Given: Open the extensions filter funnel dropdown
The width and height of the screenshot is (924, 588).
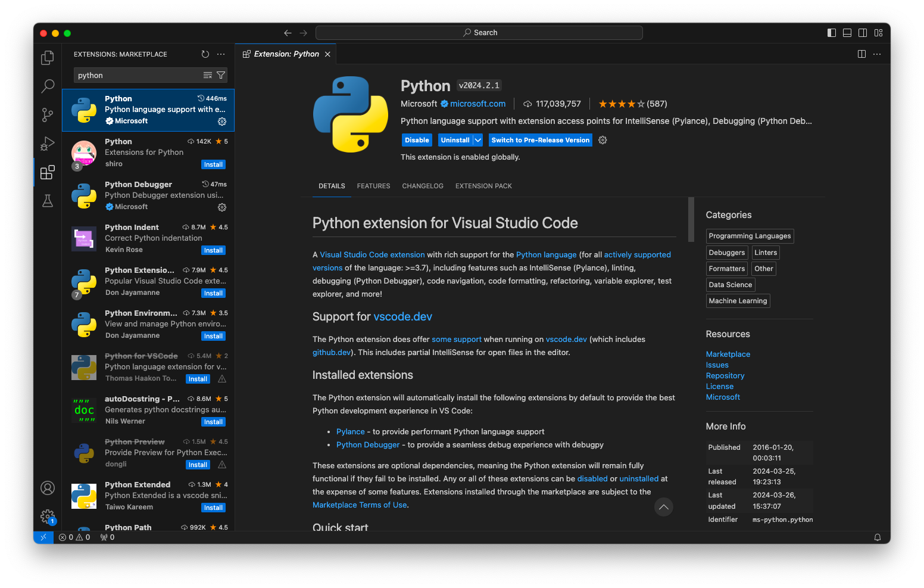Looking at the screenshot, I should [221, 75].
